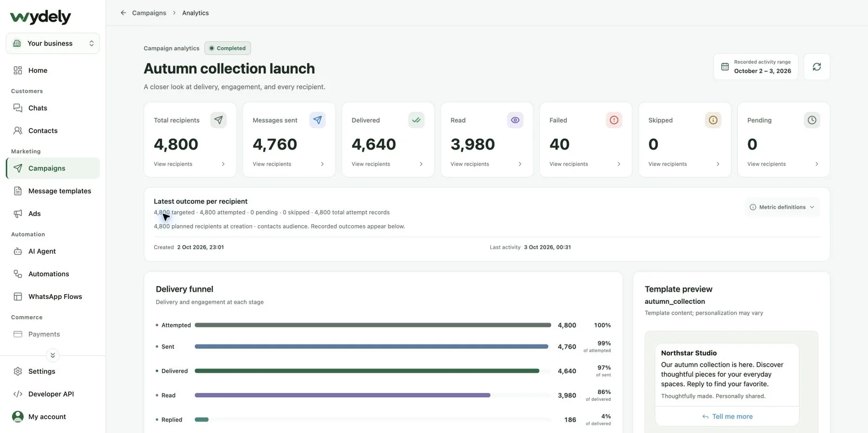Viewport: 868px width, 433px height.
Task: View recipients on Failed card
Action: 585,164
